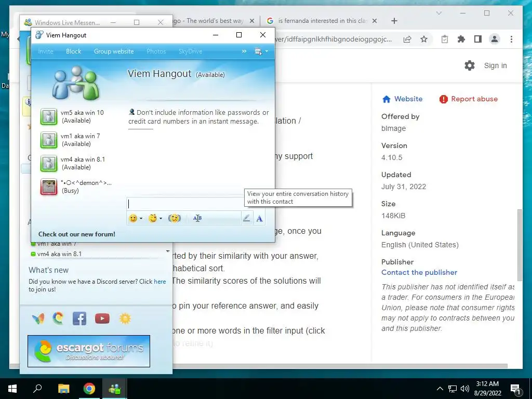
Task: Click the network tray icon
Action: coord(453,389)
